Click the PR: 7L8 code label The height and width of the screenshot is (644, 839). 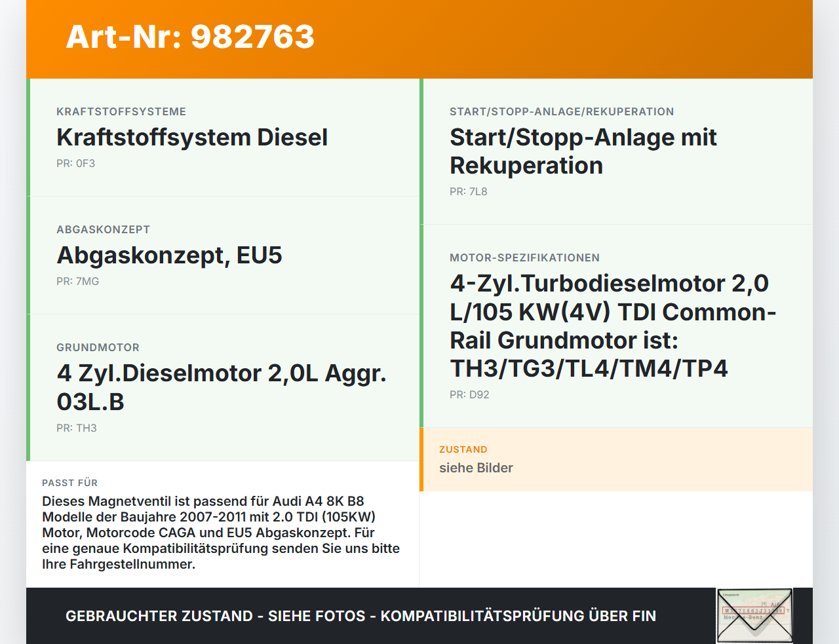tap(468, 191)
